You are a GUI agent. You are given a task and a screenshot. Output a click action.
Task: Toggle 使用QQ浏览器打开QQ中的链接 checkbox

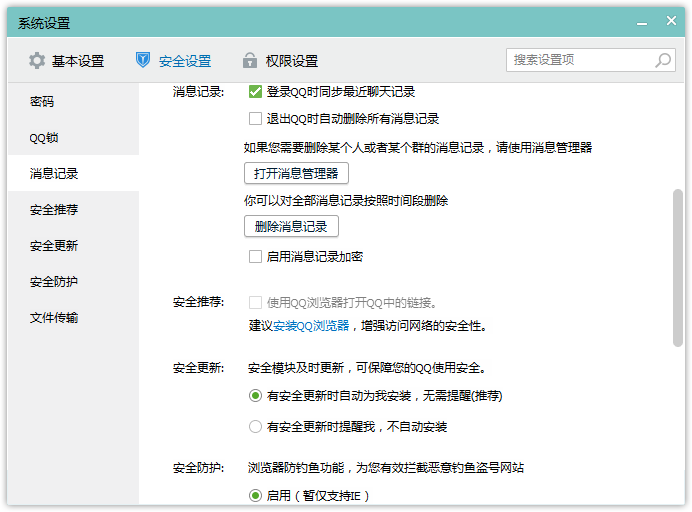coord(255,302)
